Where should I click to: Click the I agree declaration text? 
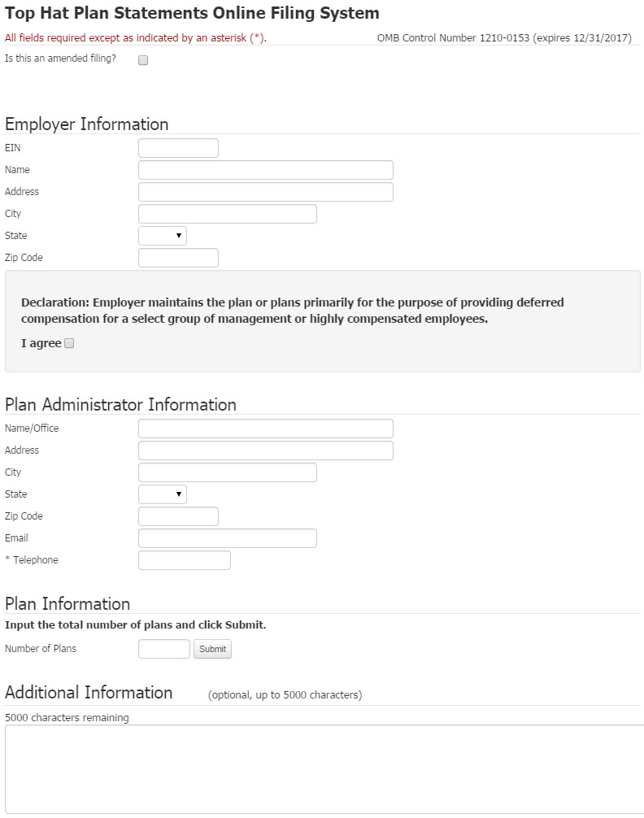coord(39,342)
